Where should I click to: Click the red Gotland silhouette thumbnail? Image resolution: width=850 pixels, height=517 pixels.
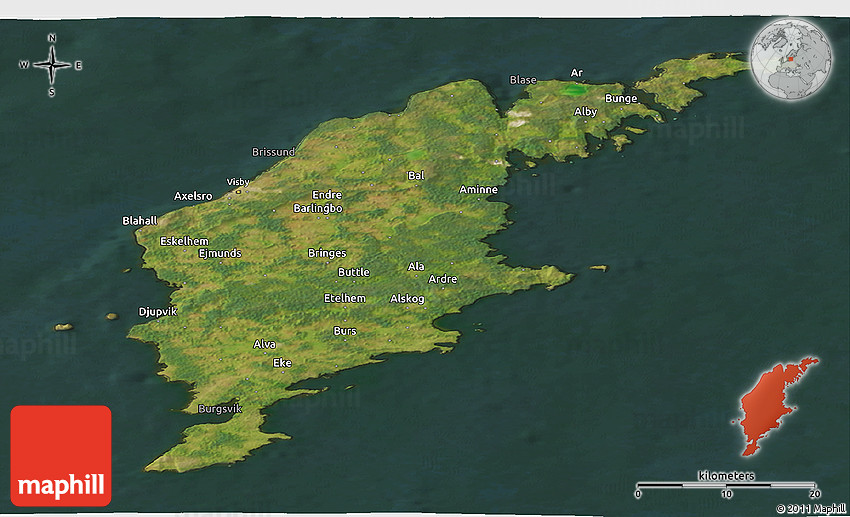776,405
